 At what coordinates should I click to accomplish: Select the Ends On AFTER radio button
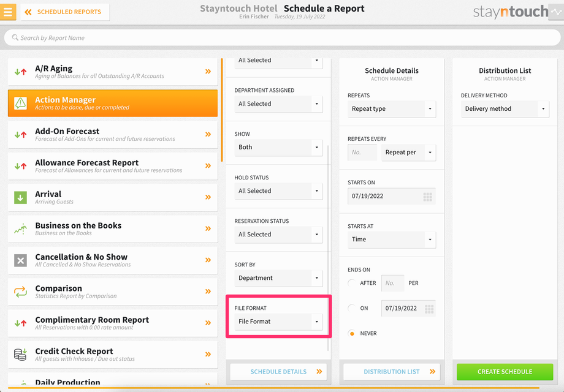pyautogui.click(x=352, y=283)
